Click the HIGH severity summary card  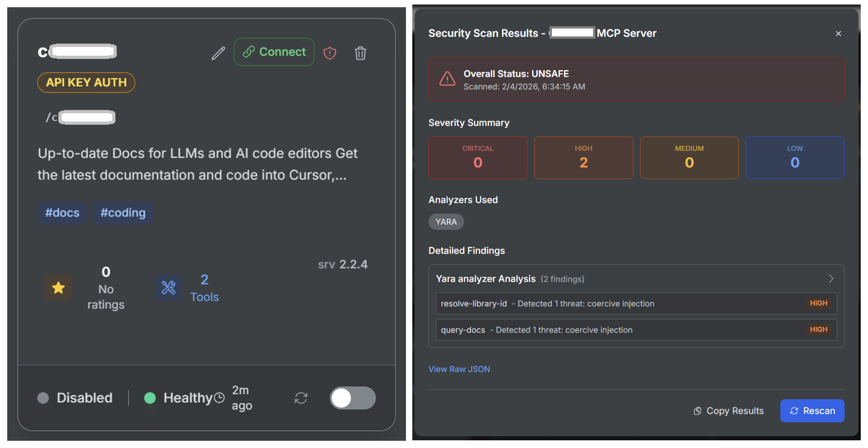pyautogui.click(x=584, y=158)
